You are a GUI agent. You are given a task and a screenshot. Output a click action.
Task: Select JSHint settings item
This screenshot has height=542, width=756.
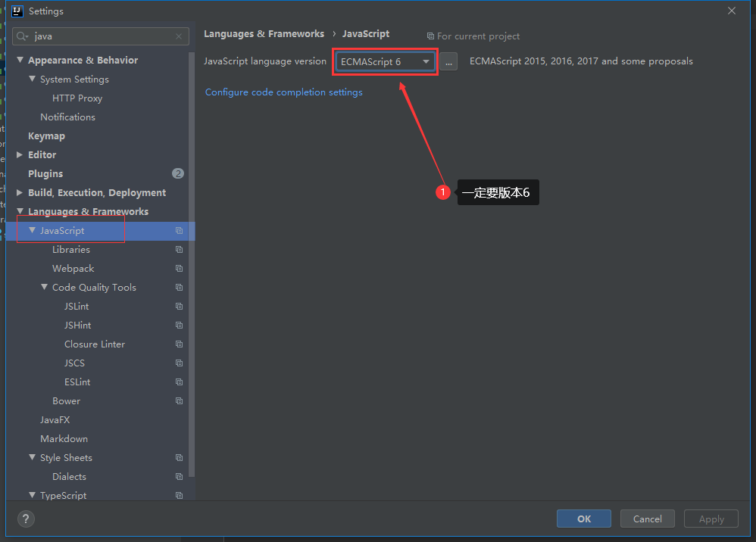[77, 326]
